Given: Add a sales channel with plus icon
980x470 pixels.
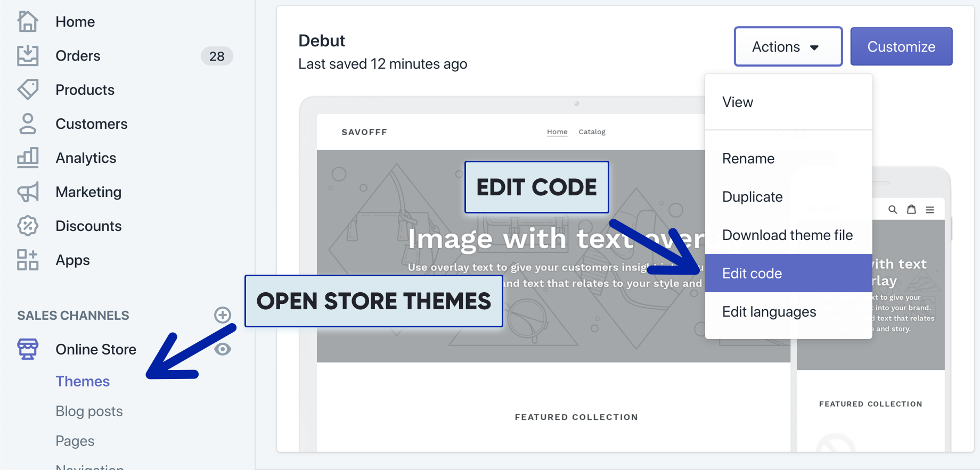Looking at the screenshot, I should coord(223,315).
